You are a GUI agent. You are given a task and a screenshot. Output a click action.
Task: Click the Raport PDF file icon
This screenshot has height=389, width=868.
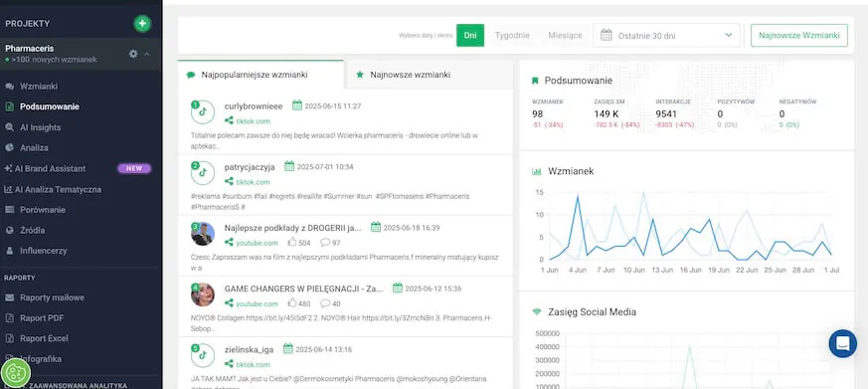click(x=9, y=318)
